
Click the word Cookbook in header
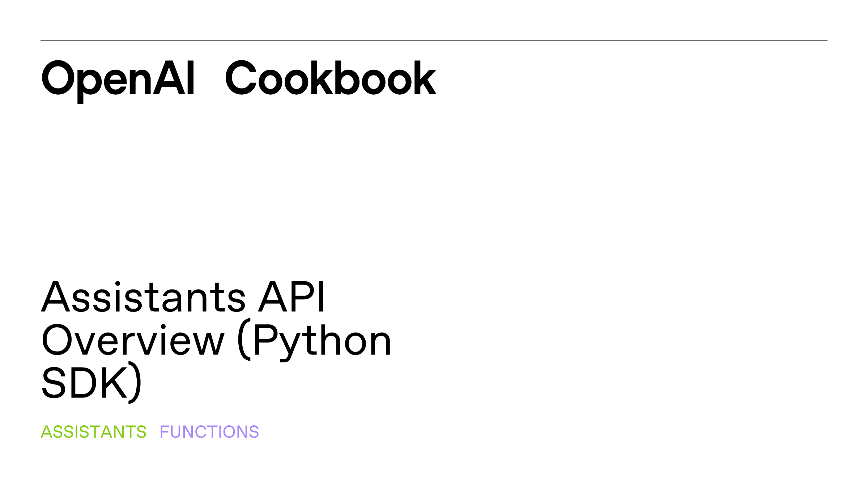[x=331, y=78]
